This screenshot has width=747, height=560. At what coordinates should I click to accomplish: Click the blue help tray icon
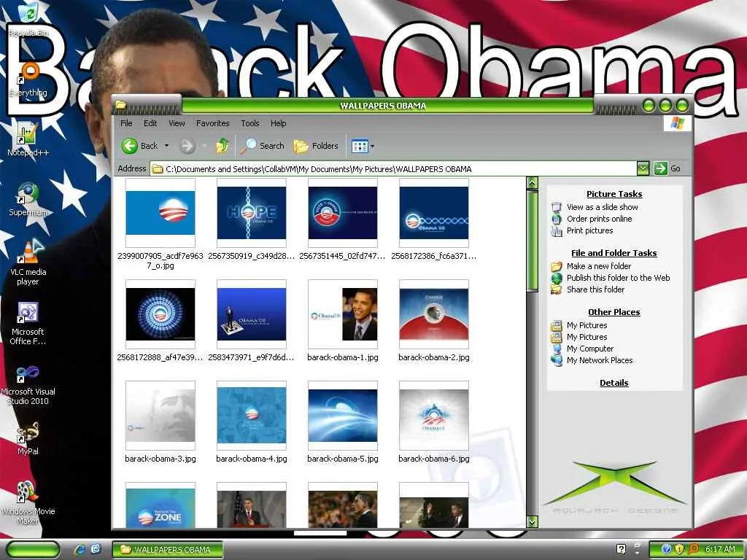click(x=667, y=549)
